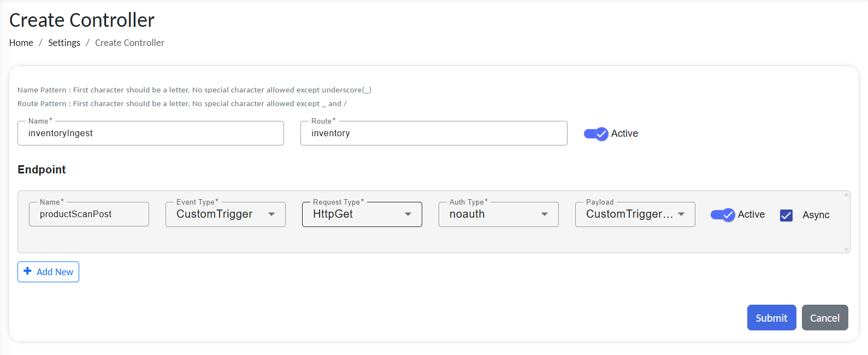The width and height of the screenshot is (868, 355).
Task: Open the Auth Type noauth dropdown
Action: pos(498,214)
